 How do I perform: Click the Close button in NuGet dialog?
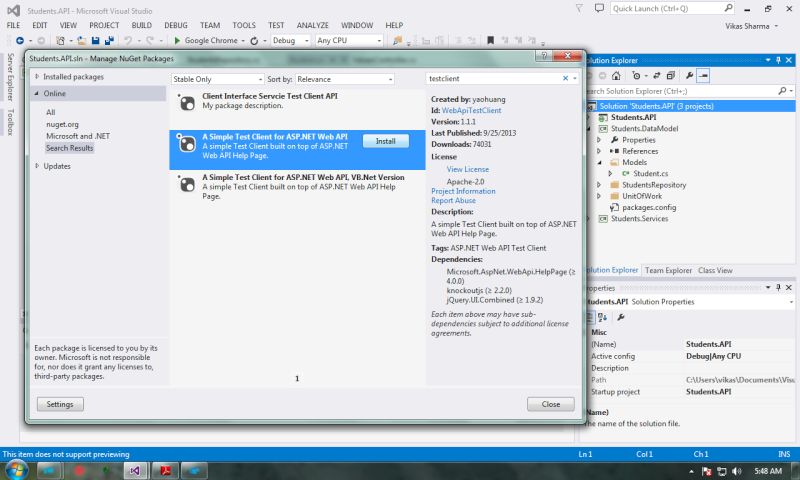551,404
